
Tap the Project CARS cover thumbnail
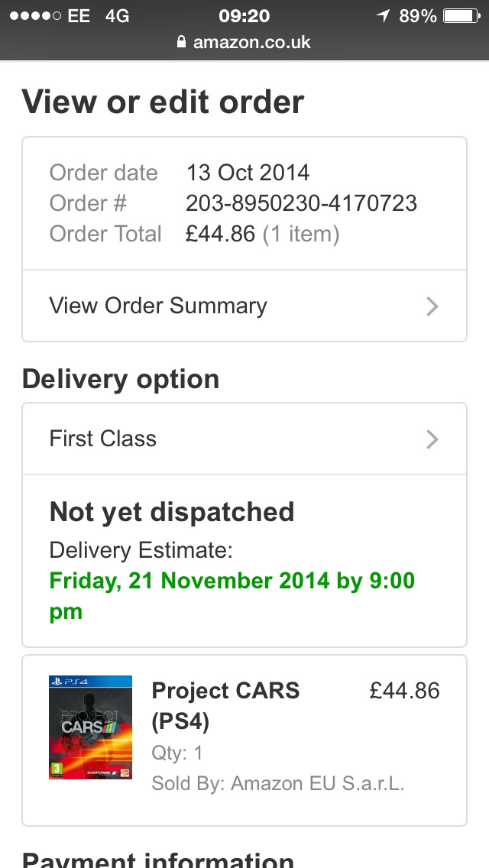point(90,727)
